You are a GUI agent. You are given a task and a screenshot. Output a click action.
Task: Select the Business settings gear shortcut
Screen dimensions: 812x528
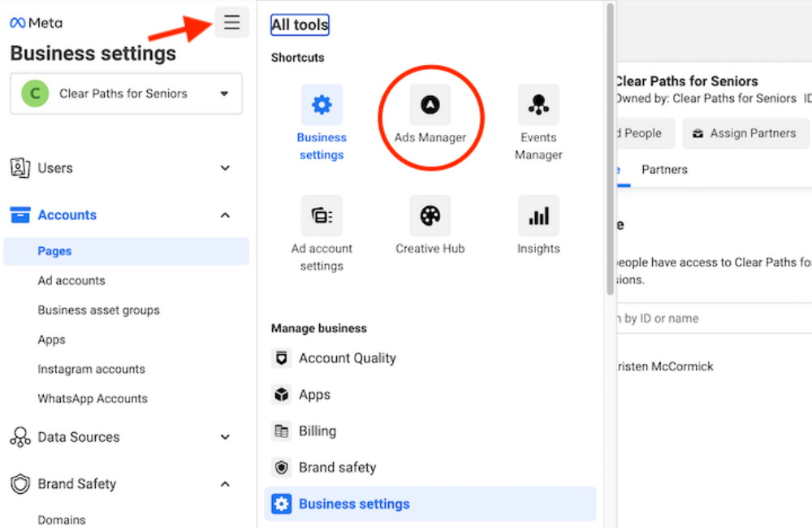322,106
